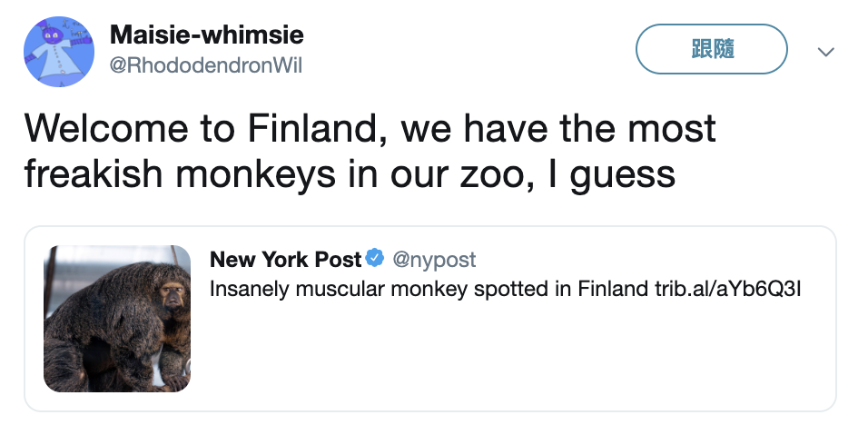
Task: Visit the @RhododendronWil handle
Action: [206, 65]
